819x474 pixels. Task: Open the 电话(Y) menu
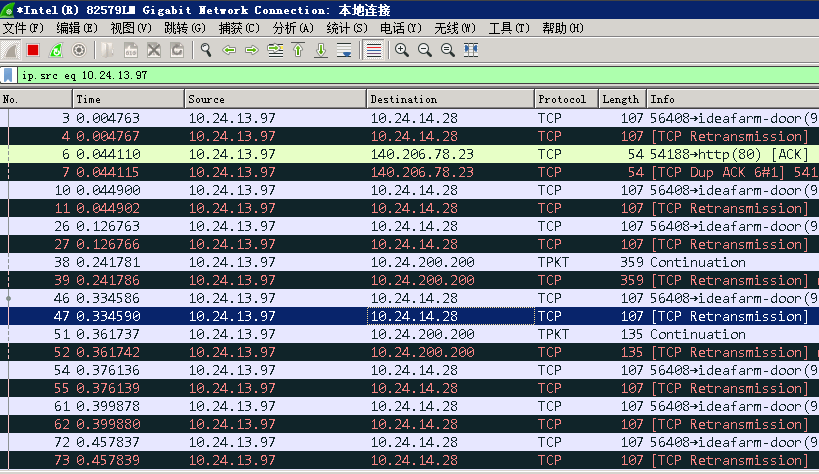click(401, 28)
